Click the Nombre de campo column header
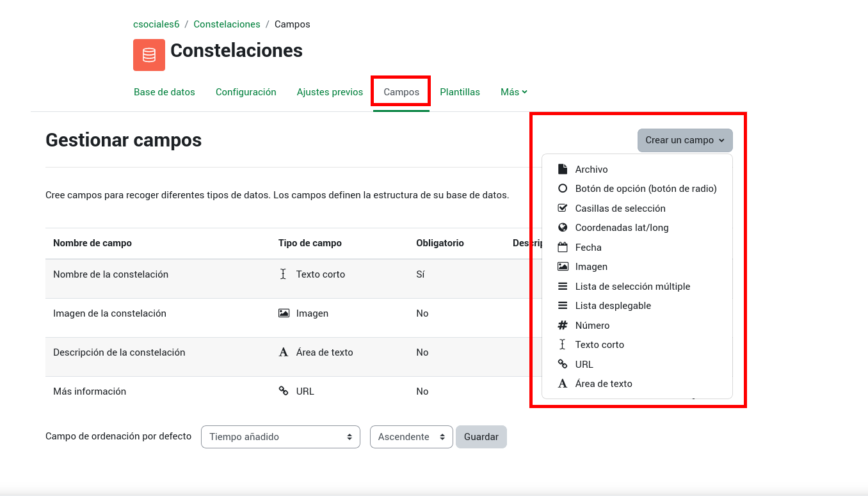868x497 pixels. (92, 243)
